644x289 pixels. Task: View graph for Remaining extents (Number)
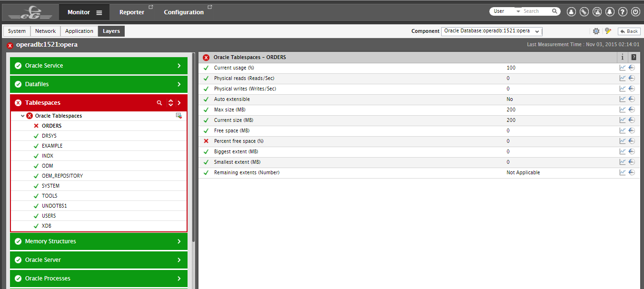623,172
